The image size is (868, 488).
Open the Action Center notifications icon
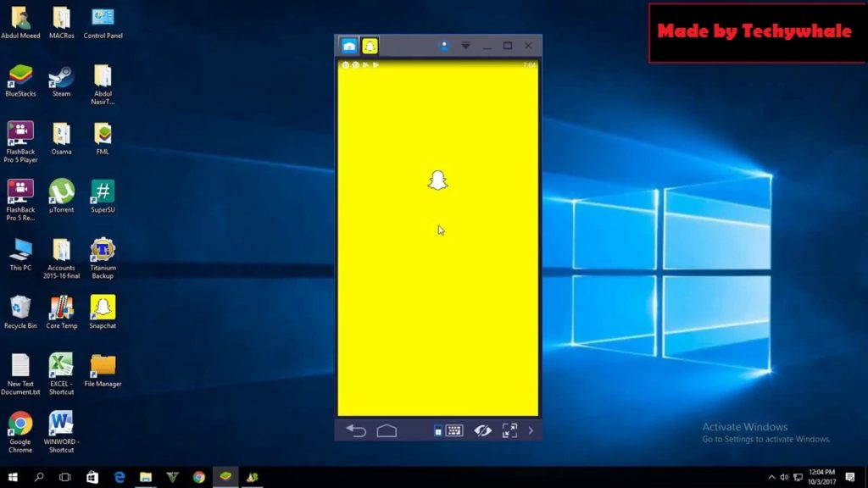click(x=850, y=477)
